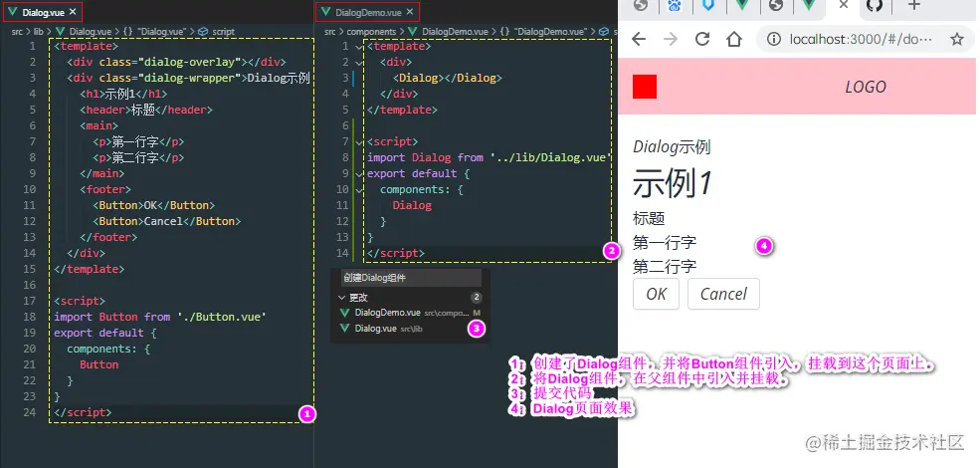Click the M status next to DialogDemo.vue
This screenshot has width=980, height=468.
pos(477,313)
